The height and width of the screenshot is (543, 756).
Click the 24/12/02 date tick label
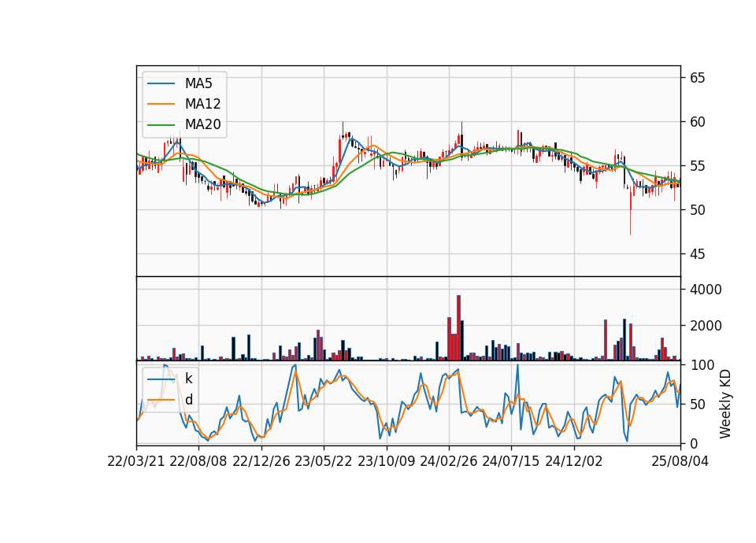click(574, 461)
